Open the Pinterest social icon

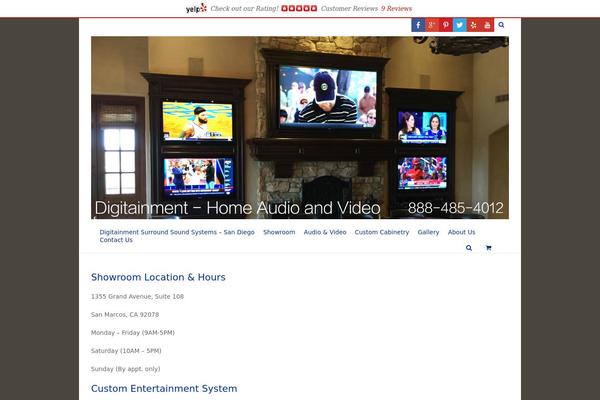[445, 25]
